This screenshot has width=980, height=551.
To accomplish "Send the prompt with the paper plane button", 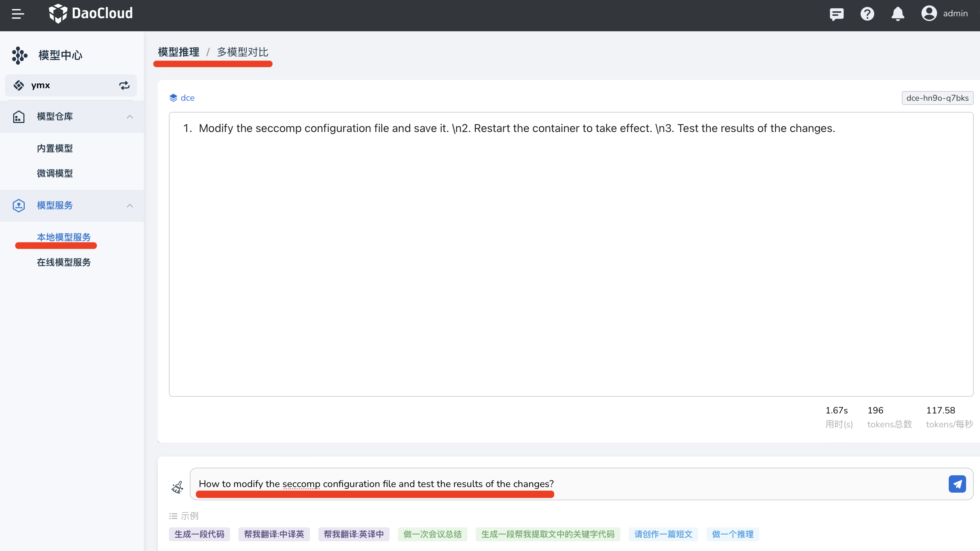I will coord(957,484).
